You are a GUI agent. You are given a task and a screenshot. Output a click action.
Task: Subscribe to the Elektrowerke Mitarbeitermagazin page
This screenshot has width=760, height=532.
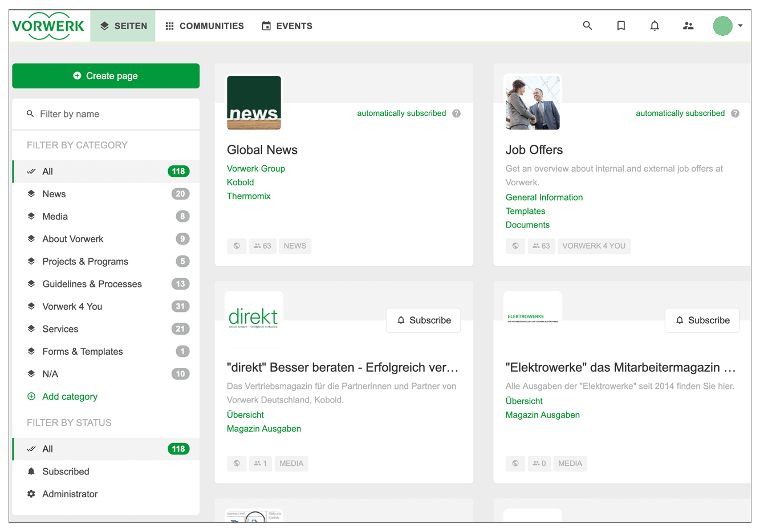pos(702,320)
